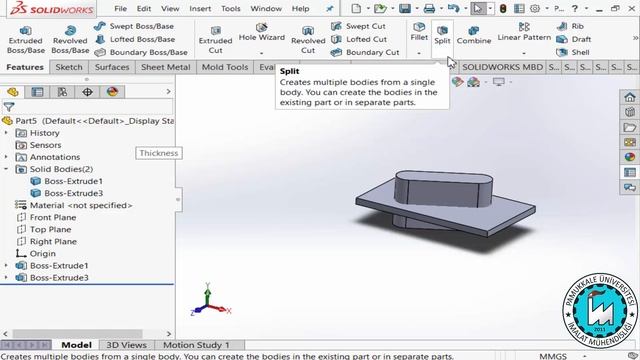
Task: Open File Explorer task pane icon
Action: tap(630, 127)
